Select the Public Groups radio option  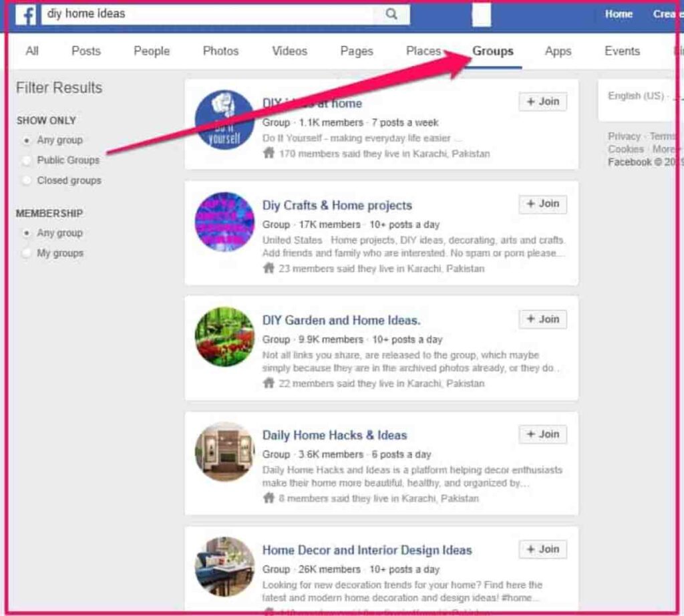point(27,160)
